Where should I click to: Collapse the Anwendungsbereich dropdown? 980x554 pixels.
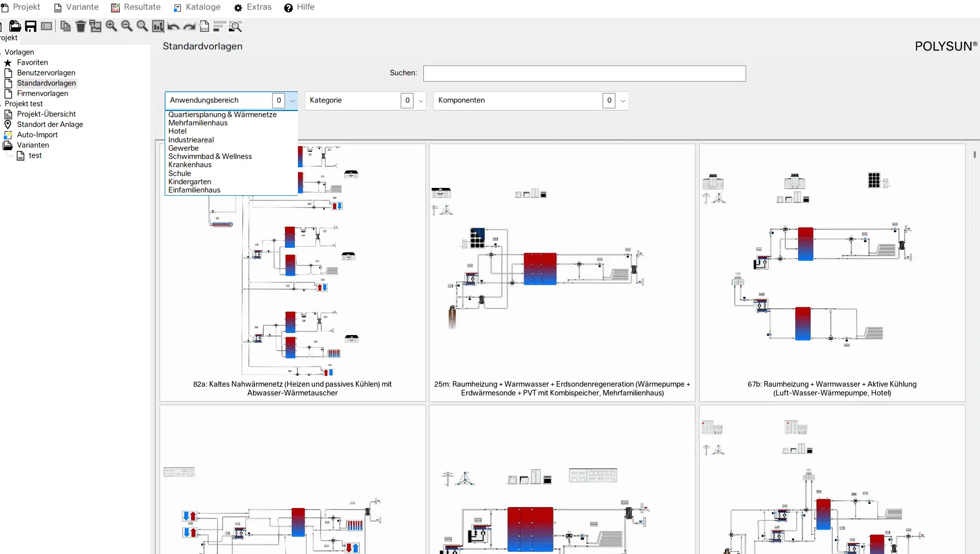click(292, 101)
